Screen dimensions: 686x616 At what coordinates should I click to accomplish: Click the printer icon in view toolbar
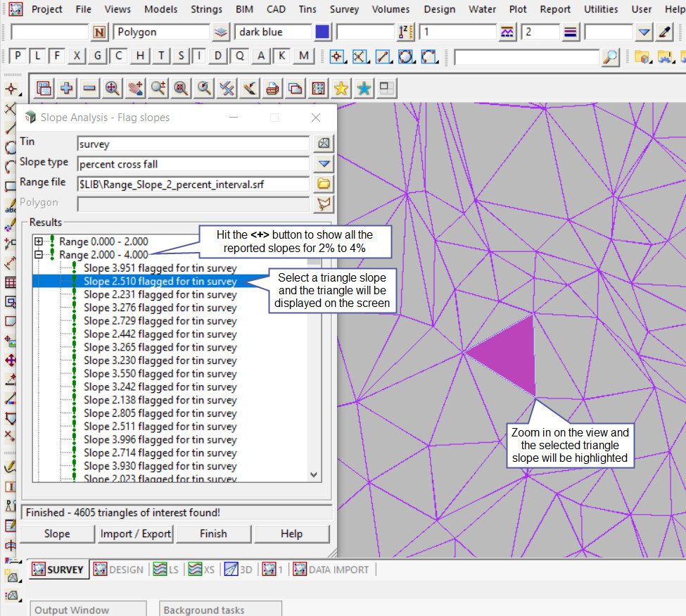coord(273,88)
